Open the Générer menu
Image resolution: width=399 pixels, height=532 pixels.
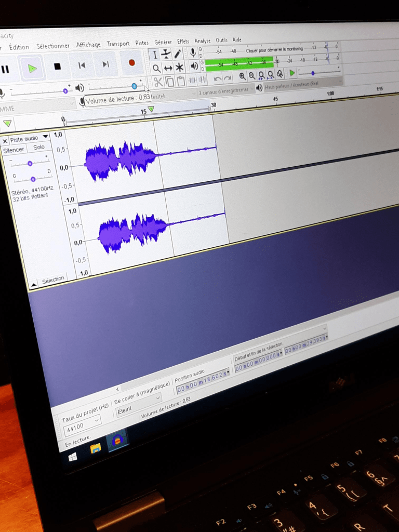tap(163, 43)
